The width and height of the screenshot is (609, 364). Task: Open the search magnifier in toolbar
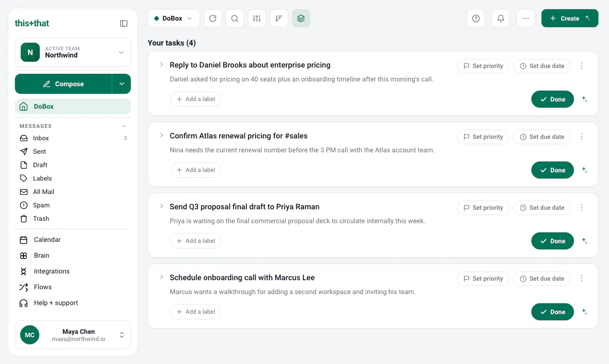[x=235, y=19]
